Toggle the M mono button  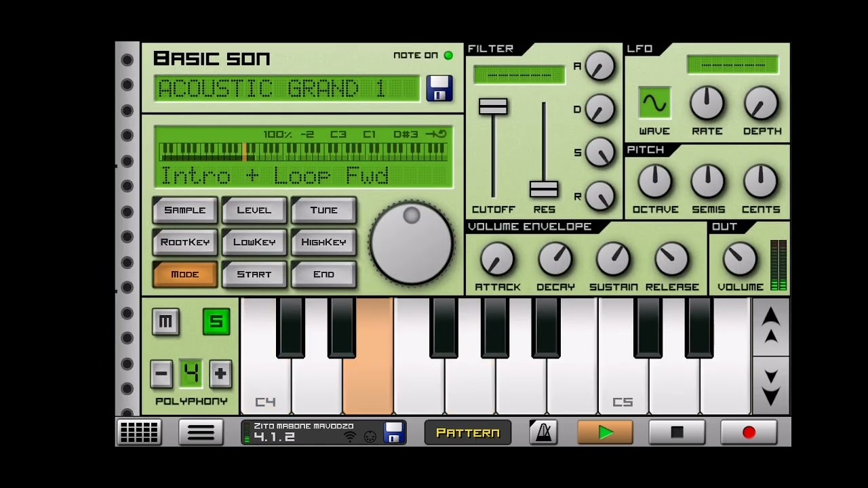pos(165,322)
